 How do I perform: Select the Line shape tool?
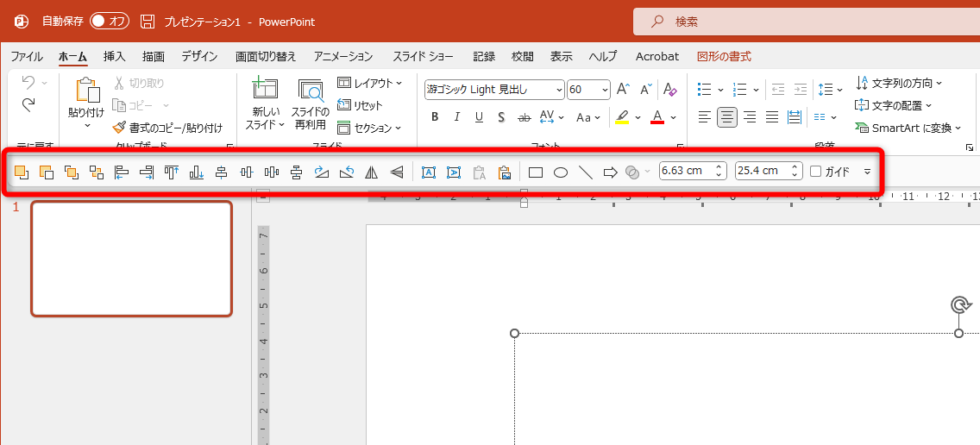[586, 172]
